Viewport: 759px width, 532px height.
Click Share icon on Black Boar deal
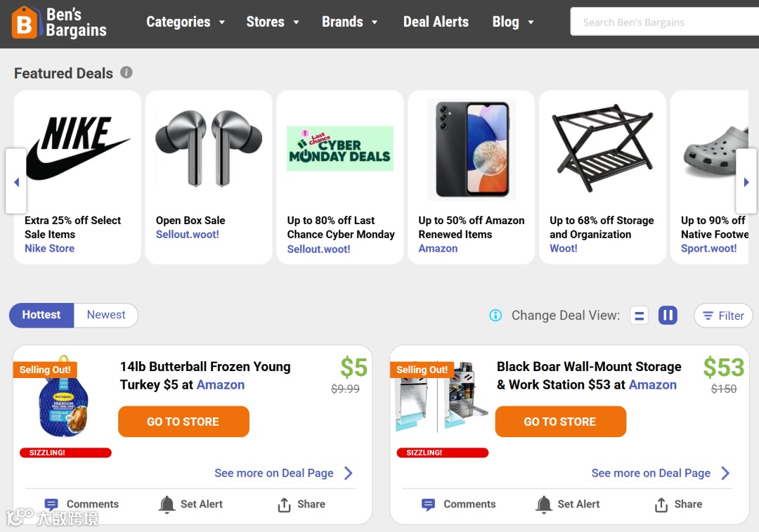click(661, 505)
